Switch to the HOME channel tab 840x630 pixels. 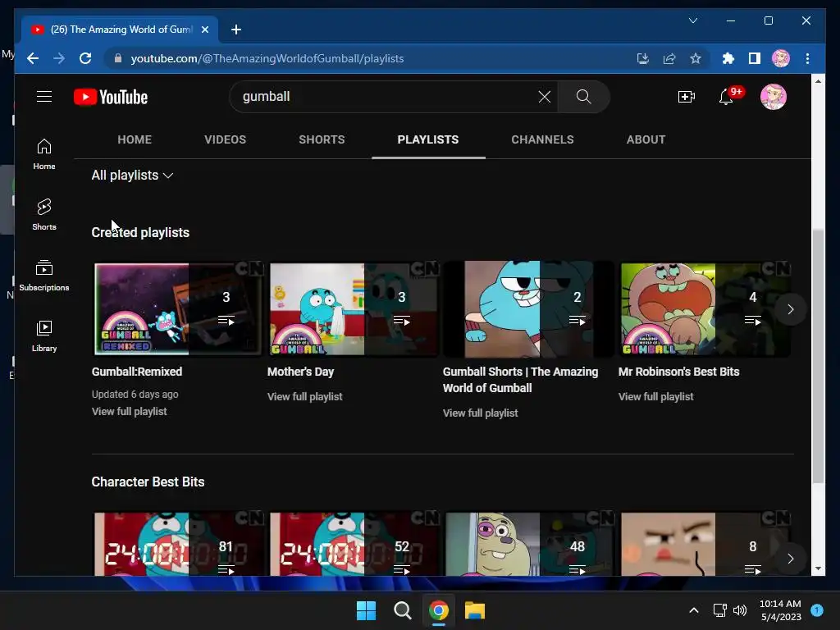click(135, 139)
